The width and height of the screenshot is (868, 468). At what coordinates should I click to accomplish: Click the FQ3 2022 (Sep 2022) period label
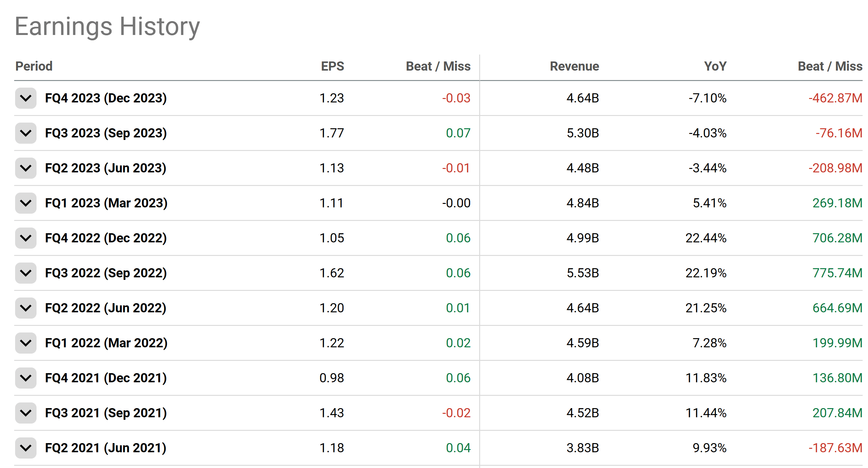[106, 273]
